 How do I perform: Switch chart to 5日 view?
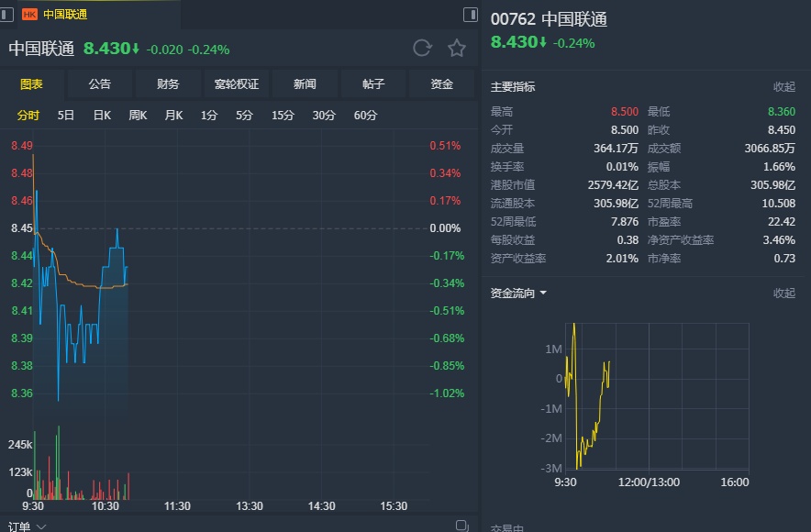66,116
